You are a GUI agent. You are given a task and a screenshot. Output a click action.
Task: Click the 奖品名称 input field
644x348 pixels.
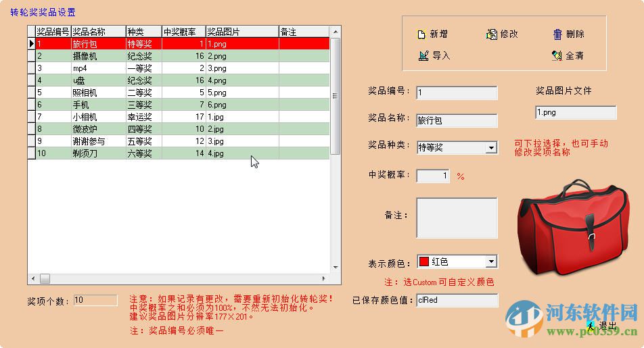[x=457, y=120]
